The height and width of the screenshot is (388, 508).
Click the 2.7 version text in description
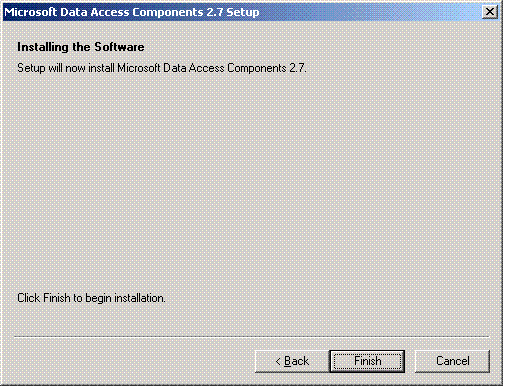pos(297,68)
